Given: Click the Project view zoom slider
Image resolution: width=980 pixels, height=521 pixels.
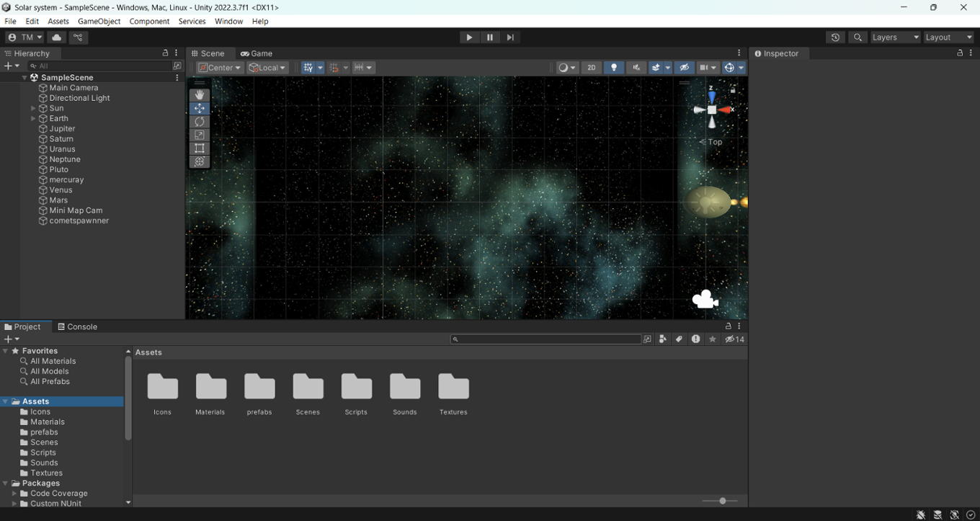Looking at the screenshot, I should [723, 500].
